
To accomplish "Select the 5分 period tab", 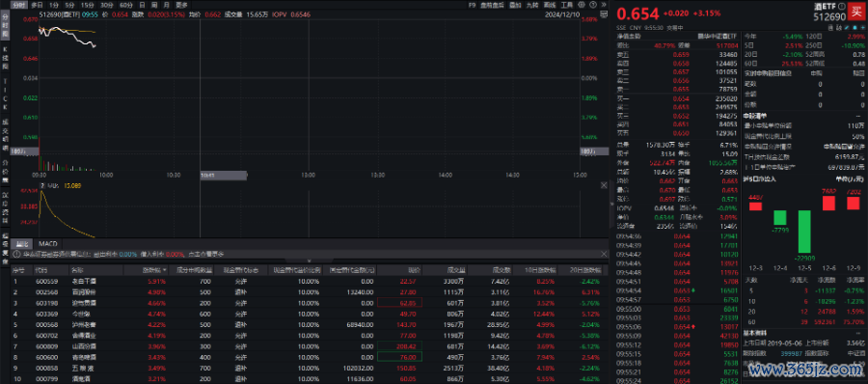I will pyautogui.click(x=69, y=5).
